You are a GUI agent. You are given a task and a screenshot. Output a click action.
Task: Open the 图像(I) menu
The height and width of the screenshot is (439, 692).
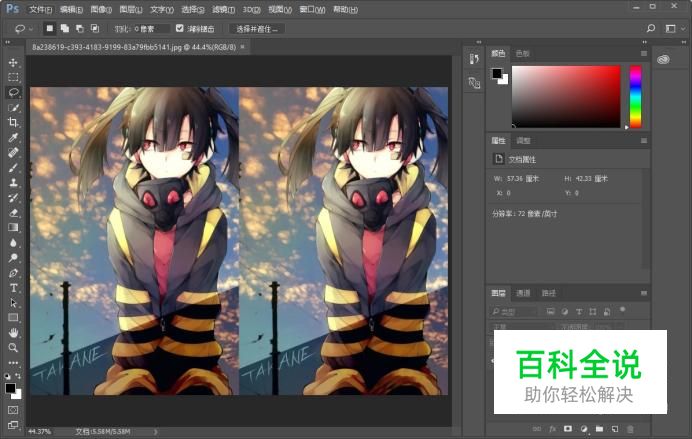point(101,9)
